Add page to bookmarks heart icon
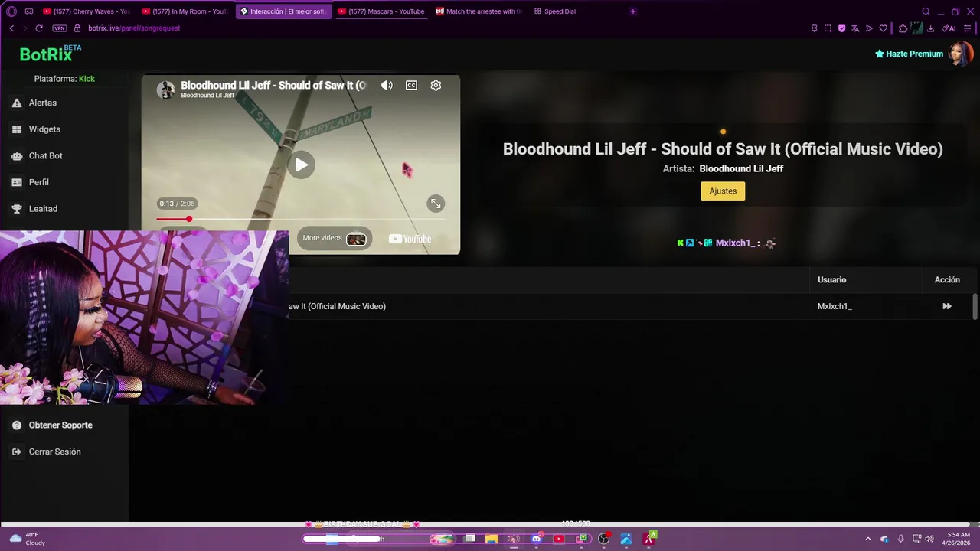 click(883, 28)
